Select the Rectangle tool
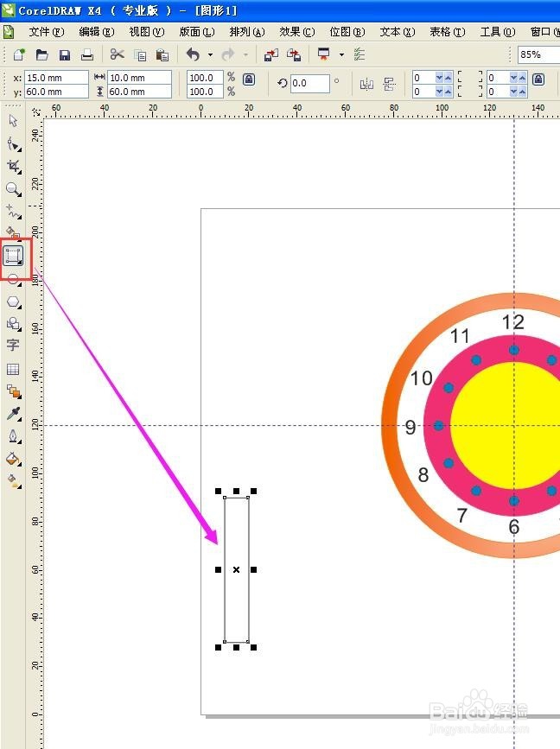 click(x=13, y=256)
